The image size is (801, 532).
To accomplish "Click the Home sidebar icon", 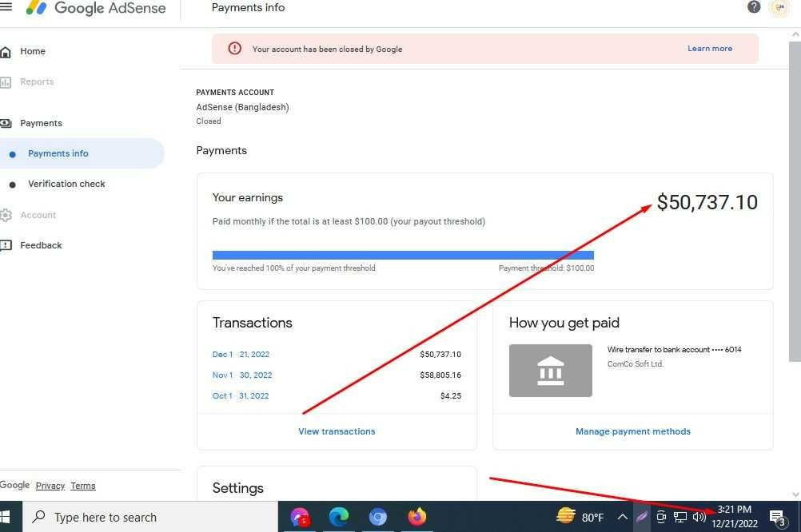I will (6, 52).
